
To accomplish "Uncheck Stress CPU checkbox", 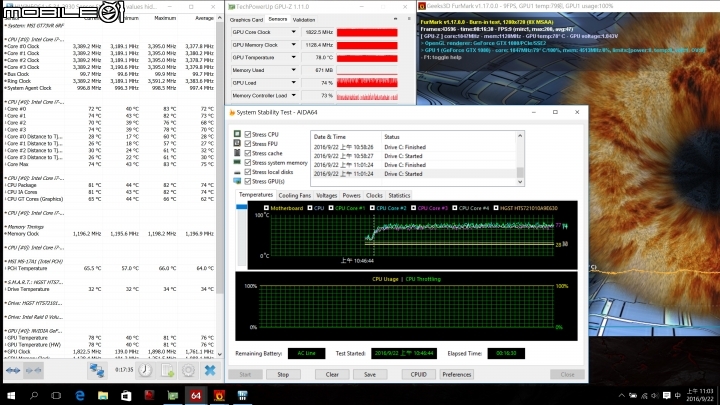I will (248, 134).
